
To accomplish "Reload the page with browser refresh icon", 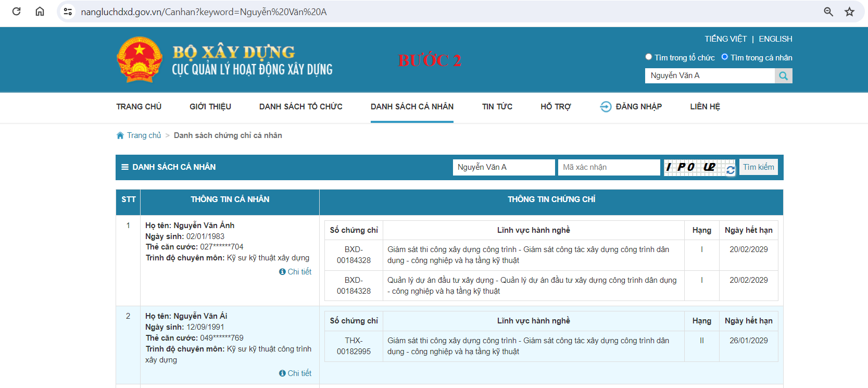I will click(16, 11).
